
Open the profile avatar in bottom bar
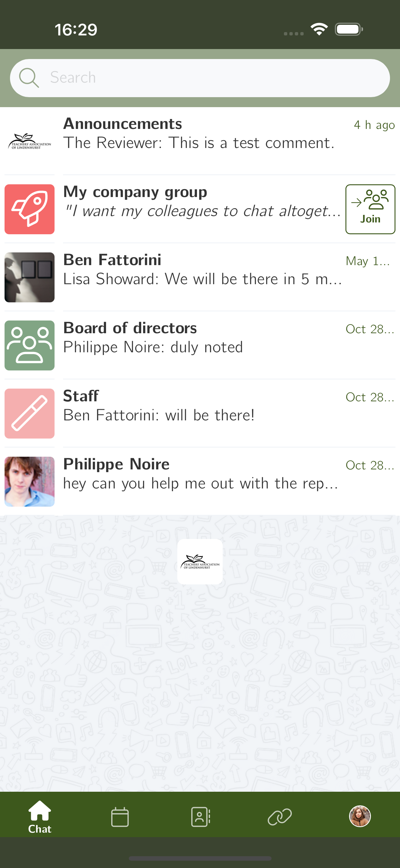click(360, 816)
